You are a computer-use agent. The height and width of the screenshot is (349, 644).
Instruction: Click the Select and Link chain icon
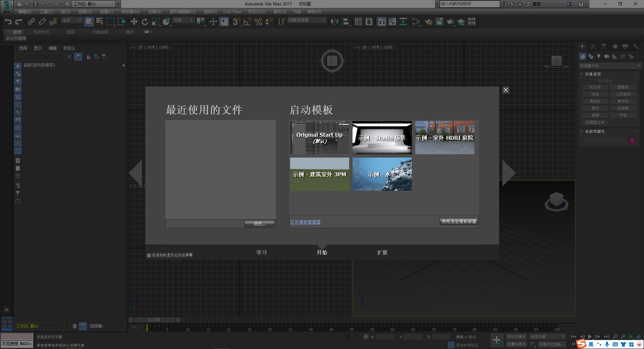pos(31,21)
